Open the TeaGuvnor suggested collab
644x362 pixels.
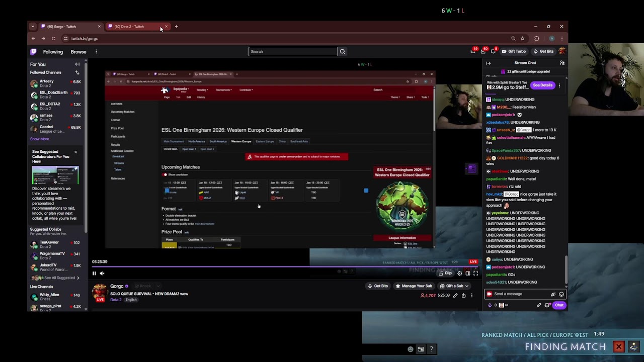pyautogui.click(x=55, y=244)
